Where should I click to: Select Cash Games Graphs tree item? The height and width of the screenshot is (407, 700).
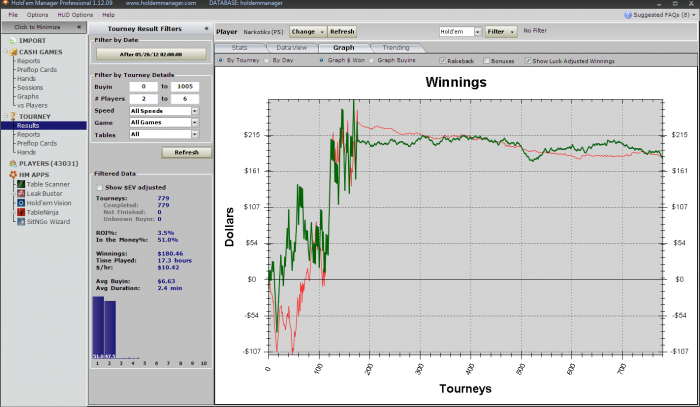click(28, 96)
